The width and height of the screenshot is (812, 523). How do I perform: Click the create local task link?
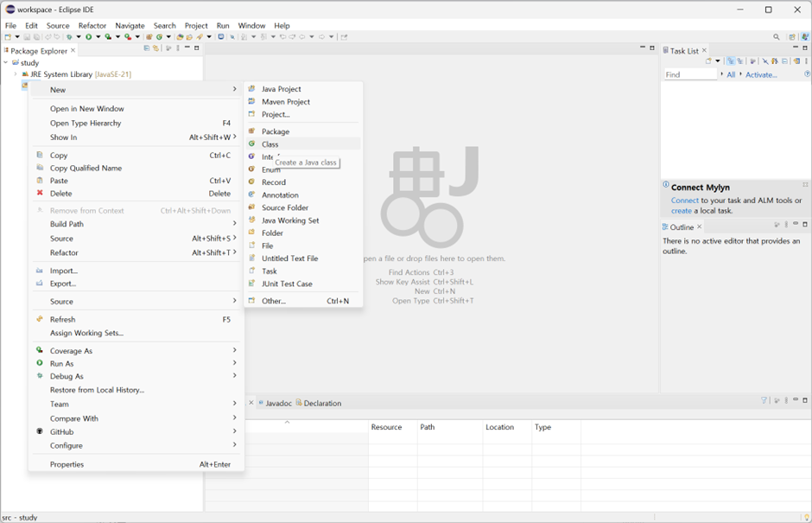[682, 210]
